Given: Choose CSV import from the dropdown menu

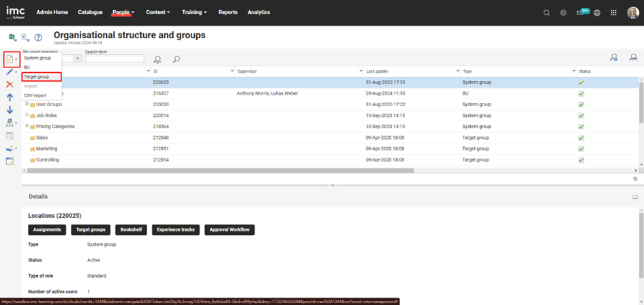Looking at the screenshot, I should tap(35, 95).
